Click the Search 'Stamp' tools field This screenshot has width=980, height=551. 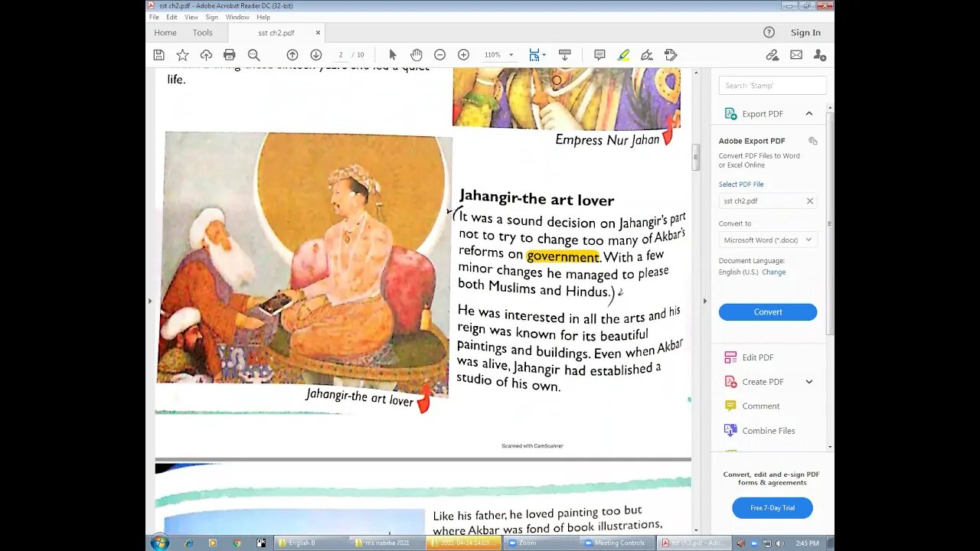point(773,86)
